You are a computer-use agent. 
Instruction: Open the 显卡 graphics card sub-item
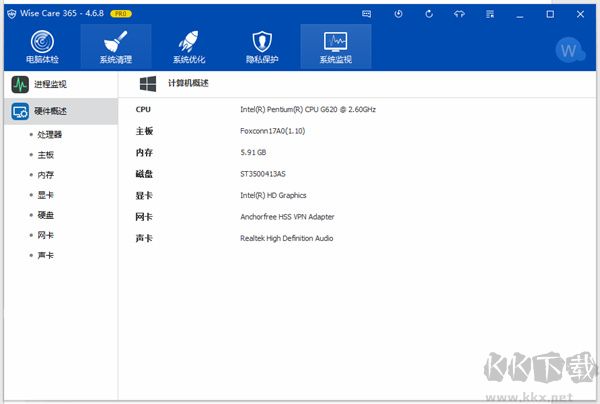[x=46, y=195]
